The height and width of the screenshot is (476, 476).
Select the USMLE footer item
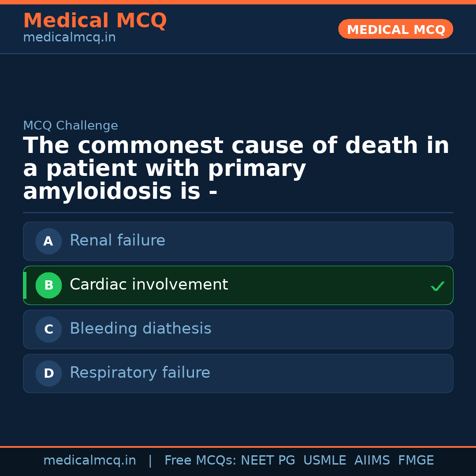[325, 460]
